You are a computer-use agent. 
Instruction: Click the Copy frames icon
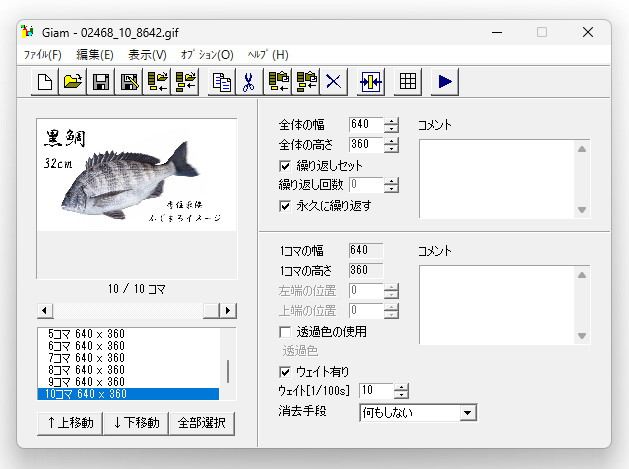click(x=222, y=82)
